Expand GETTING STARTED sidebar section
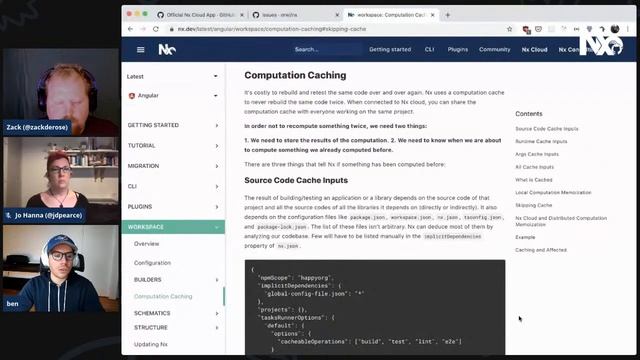Viewport: 640px width, 360px height. (x=173, y=125)
